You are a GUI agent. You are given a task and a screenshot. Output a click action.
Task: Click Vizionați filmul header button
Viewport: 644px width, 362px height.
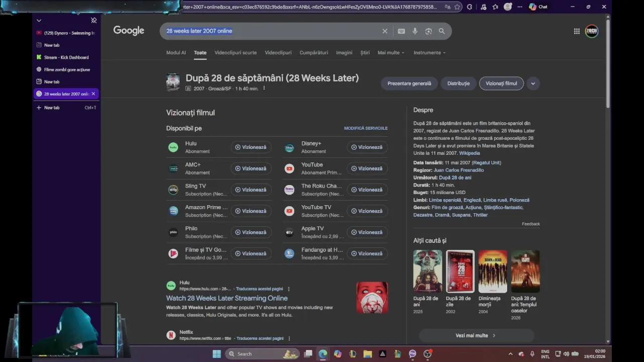[x=501, y=83]
